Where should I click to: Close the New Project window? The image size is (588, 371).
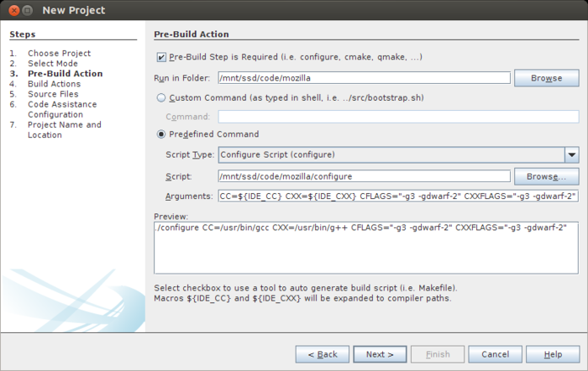[12, 11]
